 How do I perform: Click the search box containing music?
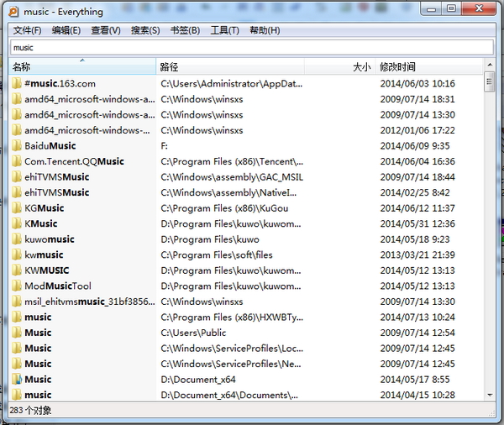pyautogui.click(x=252, y=48)
